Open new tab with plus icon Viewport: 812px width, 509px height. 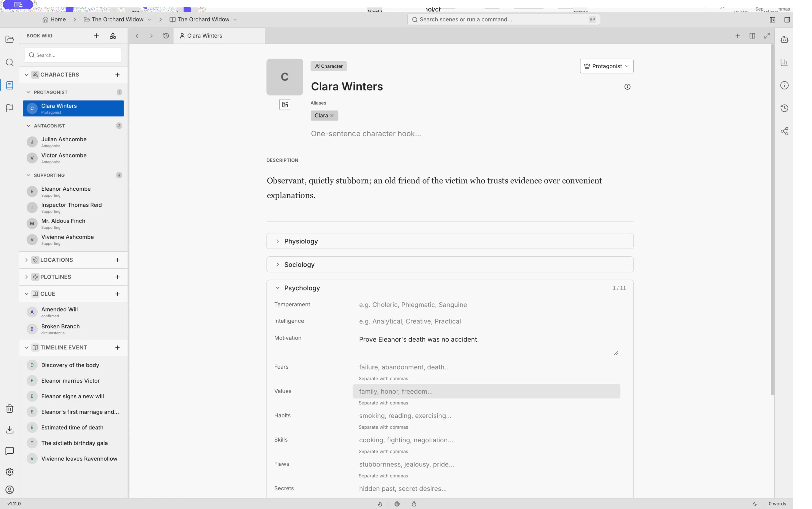737,36
